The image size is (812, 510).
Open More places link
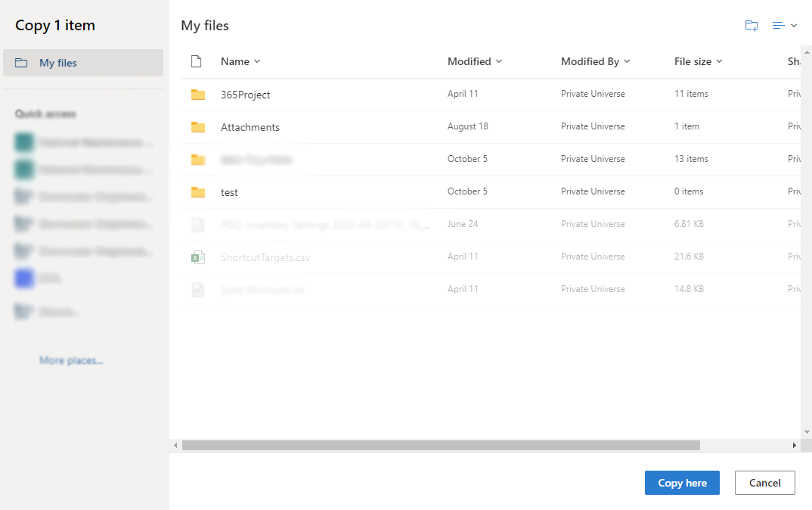tap(70, 360)
